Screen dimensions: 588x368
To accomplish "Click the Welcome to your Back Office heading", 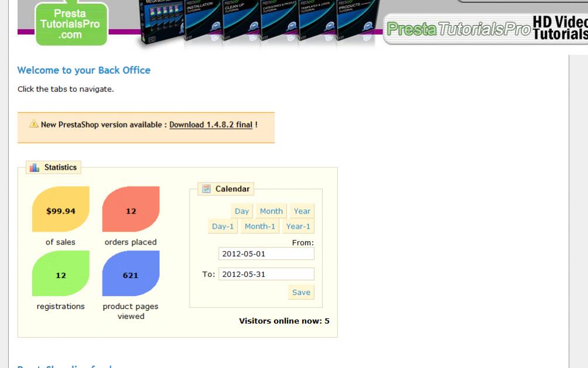I will (84, 70).
